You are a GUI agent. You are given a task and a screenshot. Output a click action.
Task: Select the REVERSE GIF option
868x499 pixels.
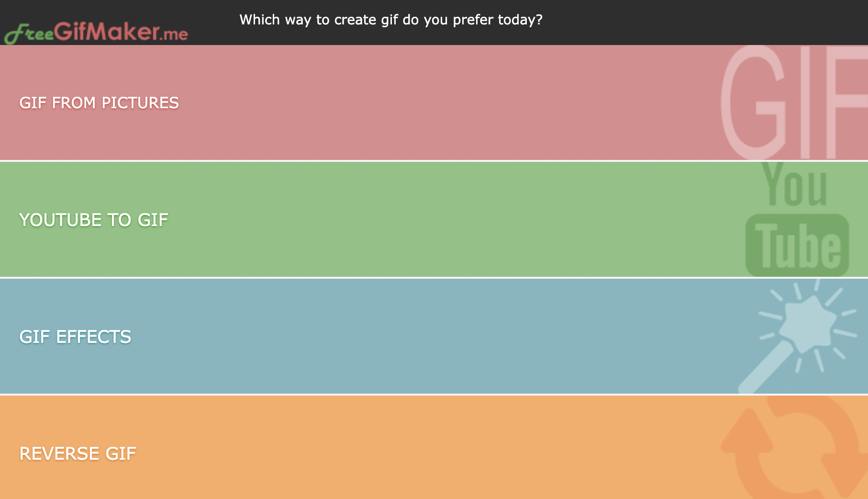[78, 454]
